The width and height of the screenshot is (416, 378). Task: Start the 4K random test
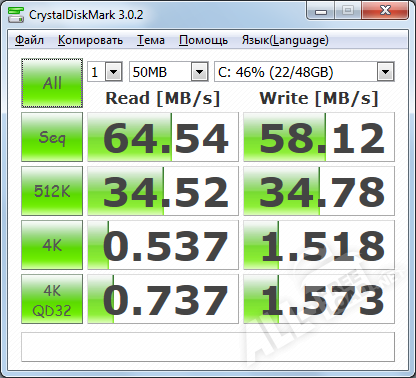[52, 245]
